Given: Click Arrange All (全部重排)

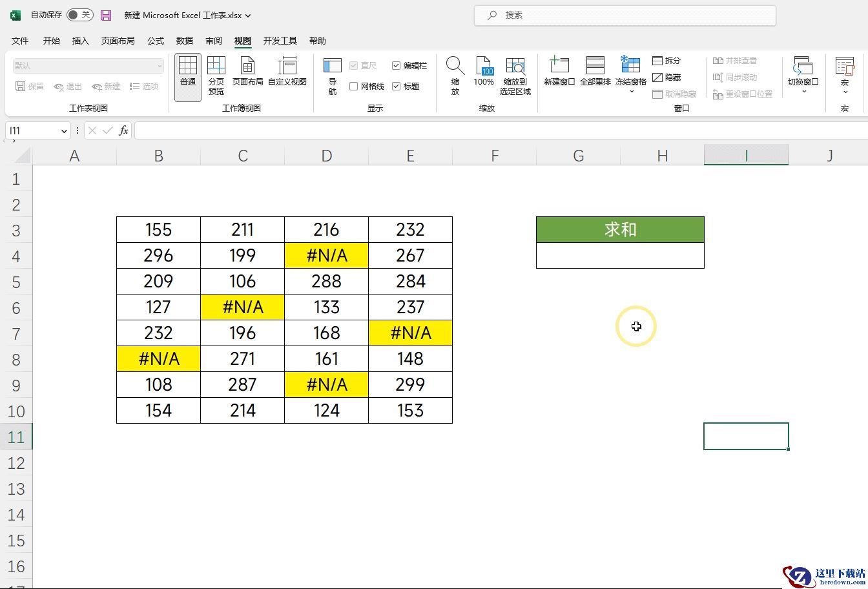Looking at the screenshot, I should 595,72.
